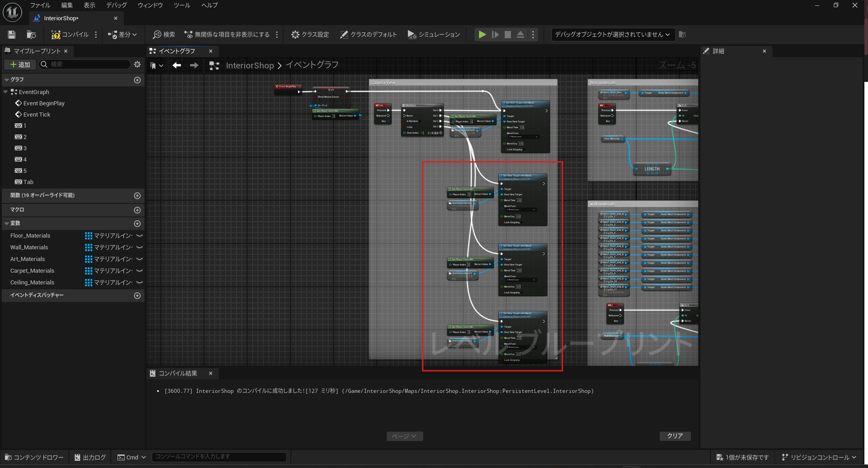The width and height of the screenshot is (868, 468).
Task: Add new variable with plus icon
Action: click(137, 224)
